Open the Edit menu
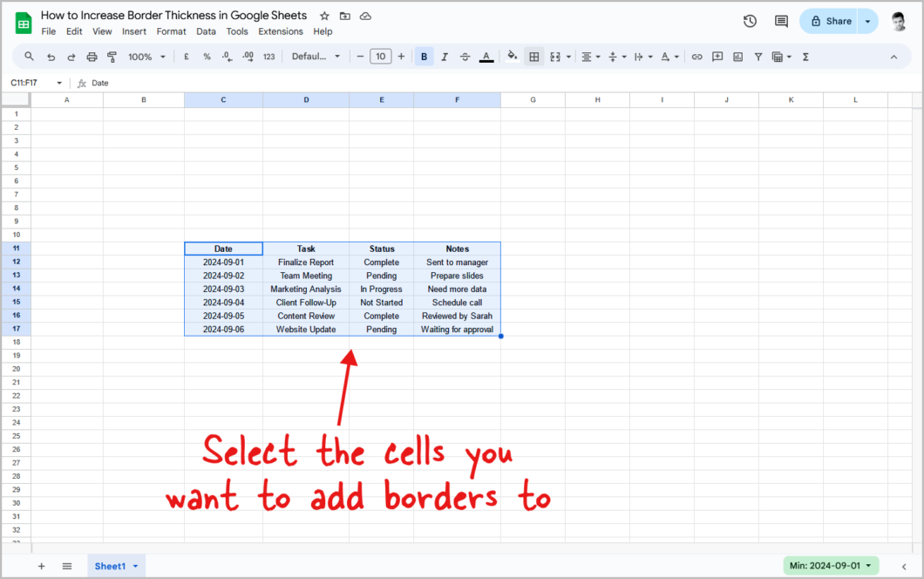Screen dimensions: 924x579 74,31
